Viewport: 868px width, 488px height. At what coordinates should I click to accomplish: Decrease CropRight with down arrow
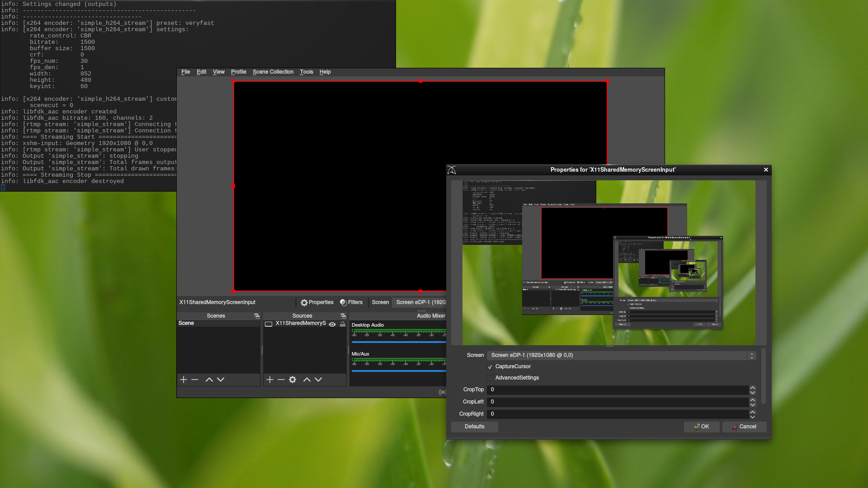click(x=753, y=417)
